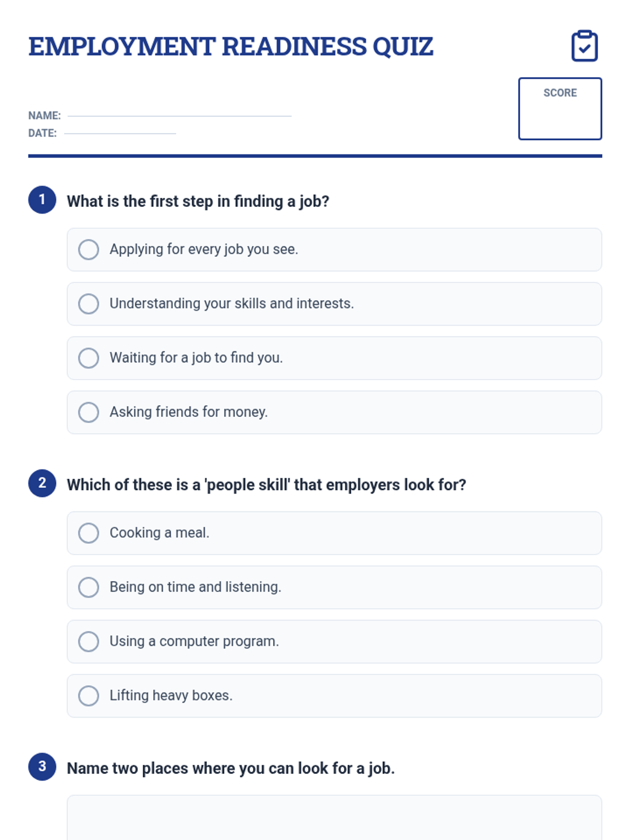The width and height of the screenshot is (630, 840).
Task: Click the 'first step in finding a job' question
Action: [198, 201]
